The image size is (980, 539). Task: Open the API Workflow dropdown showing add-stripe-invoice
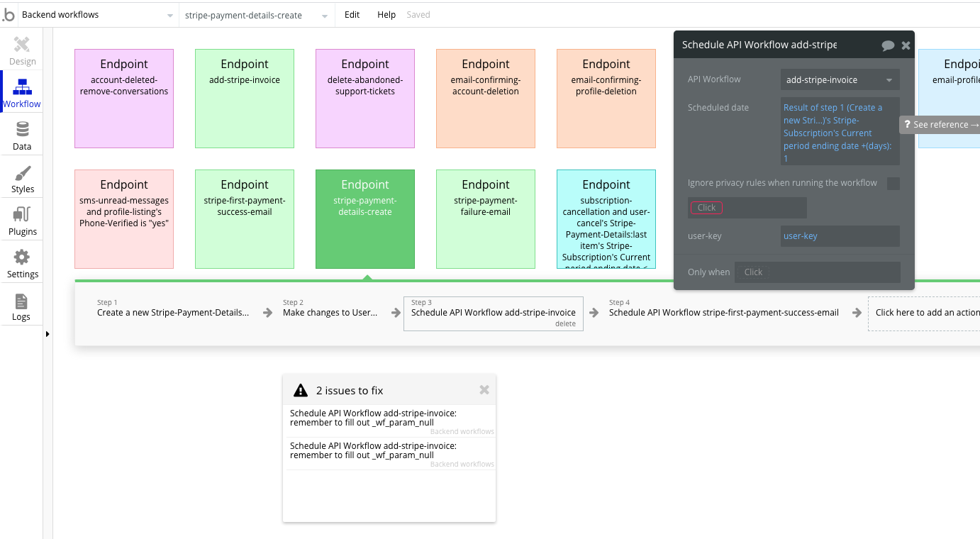point(840,79)
